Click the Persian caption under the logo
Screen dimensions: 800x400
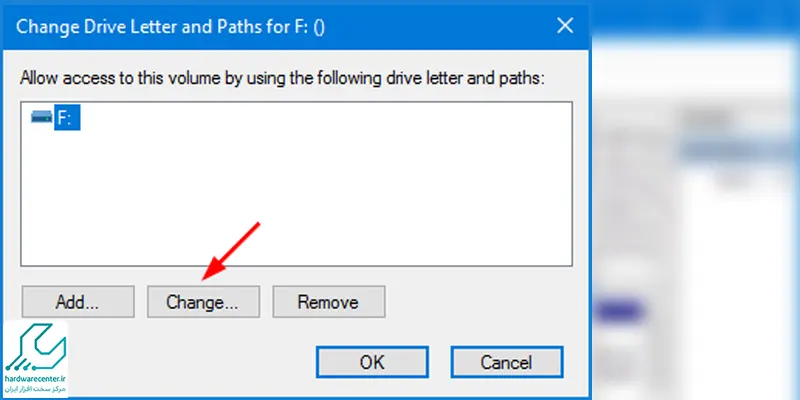35,389
